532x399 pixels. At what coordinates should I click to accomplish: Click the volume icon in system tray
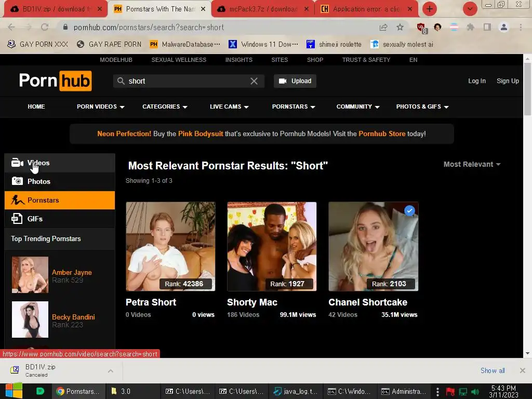pyautogui.click(x=475, y=392)
